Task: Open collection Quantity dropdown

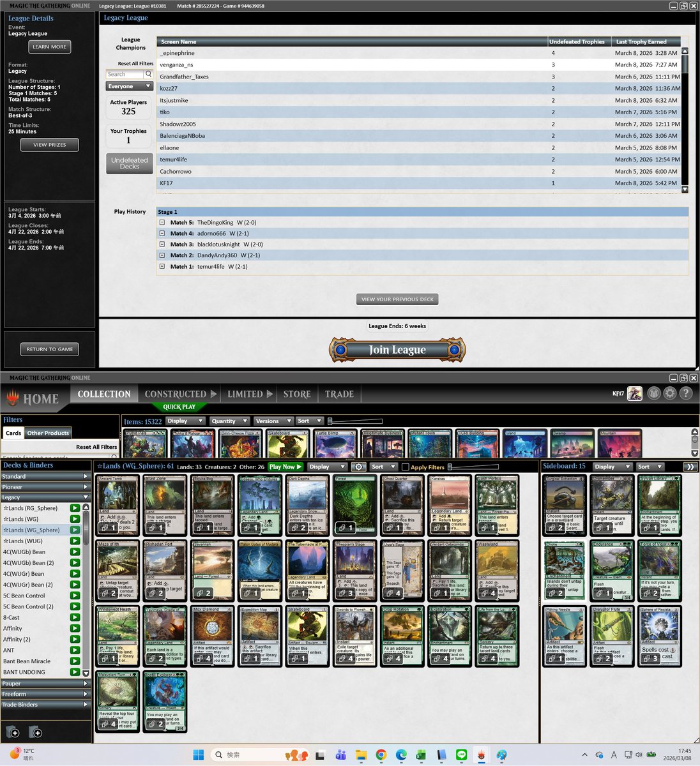Action: [x=229, y=421]
